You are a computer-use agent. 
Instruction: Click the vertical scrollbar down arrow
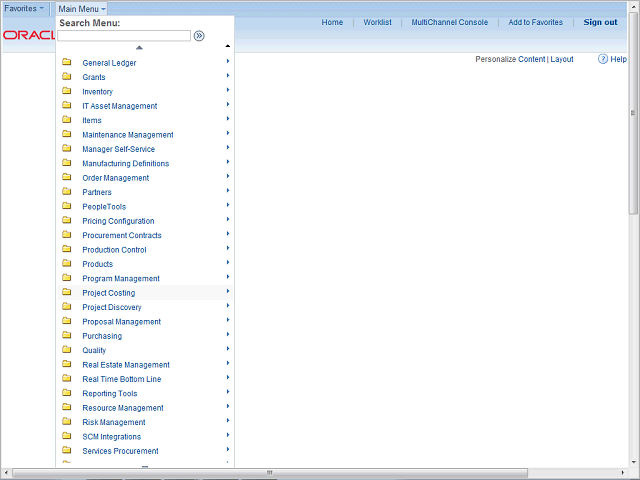[x=633, y=462]
